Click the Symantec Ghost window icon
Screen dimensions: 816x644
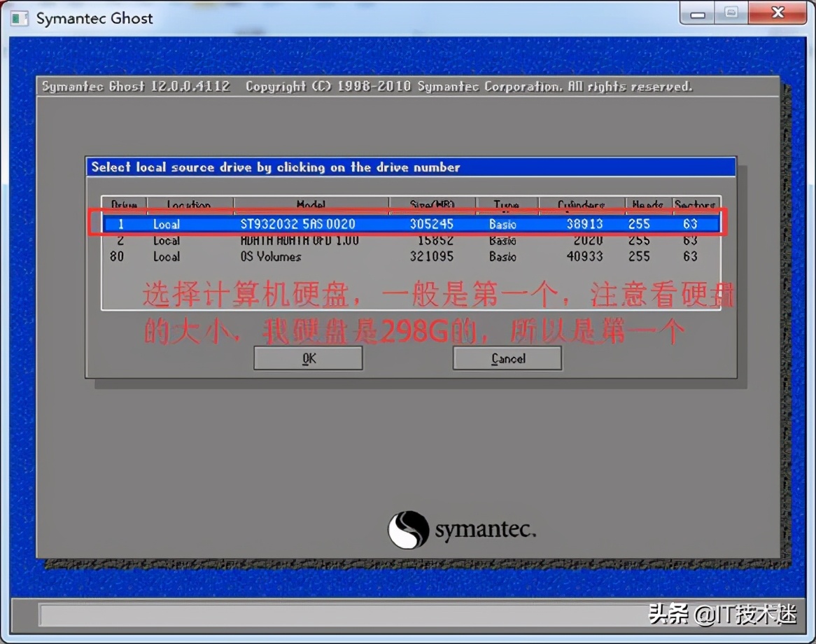click(20, 19)
